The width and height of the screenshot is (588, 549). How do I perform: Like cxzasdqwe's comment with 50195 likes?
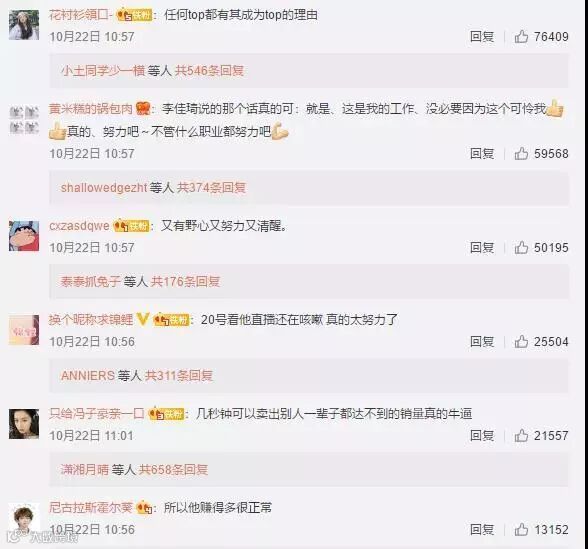coord(521,248)
